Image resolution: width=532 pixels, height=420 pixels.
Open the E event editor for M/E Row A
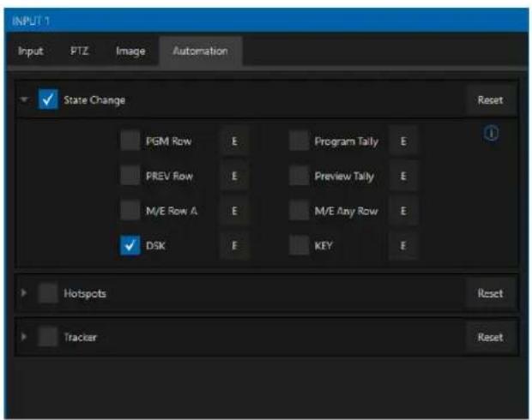(234, 211)
